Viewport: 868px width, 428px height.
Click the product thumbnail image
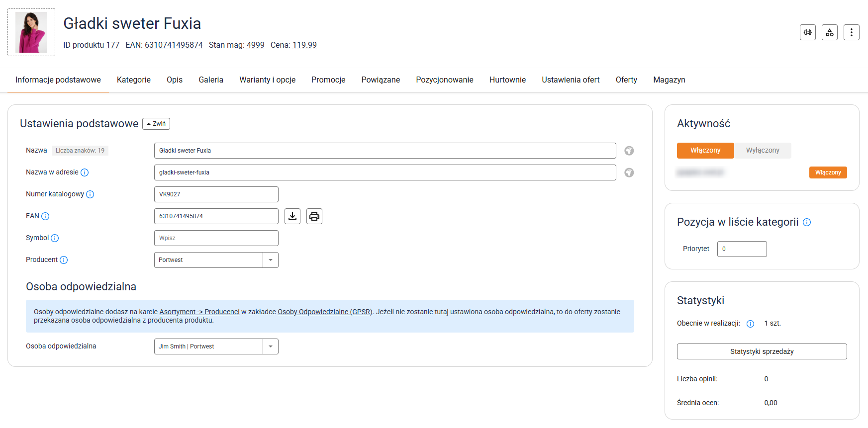(31, 32)
